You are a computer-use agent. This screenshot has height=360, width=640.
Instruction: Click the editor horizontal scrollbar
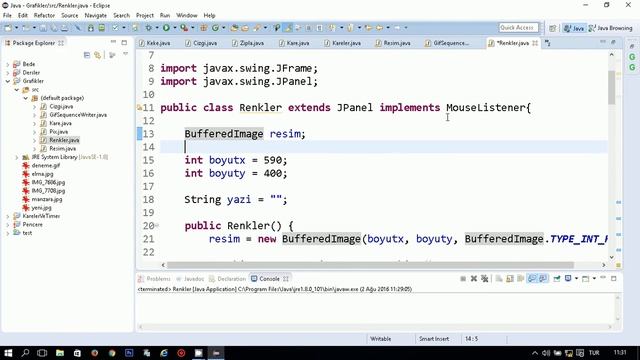(370, 265)
